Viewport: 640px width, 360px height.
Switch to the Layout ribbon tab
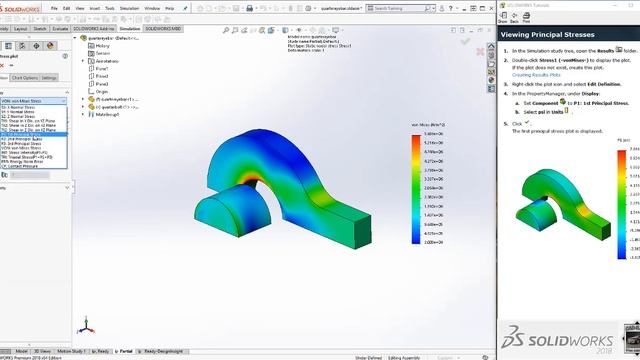tap(20, 29)
